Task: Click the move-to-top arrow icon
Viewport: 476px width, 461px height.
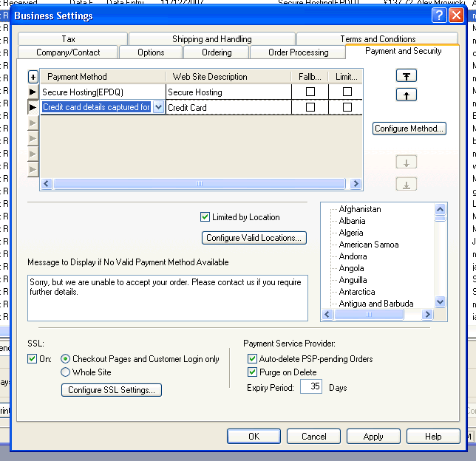Action: [x=407, y=76]
